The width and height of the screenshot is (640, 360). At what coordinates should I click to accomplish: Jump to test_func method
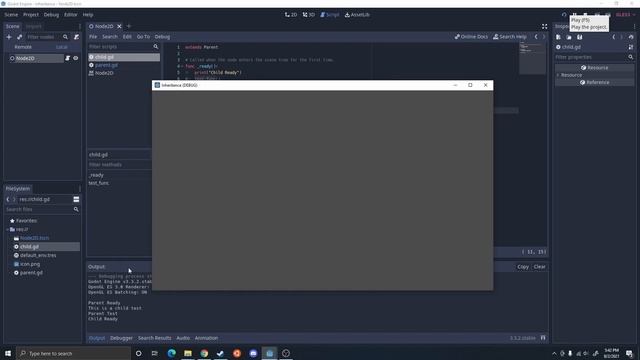(99, 183)
